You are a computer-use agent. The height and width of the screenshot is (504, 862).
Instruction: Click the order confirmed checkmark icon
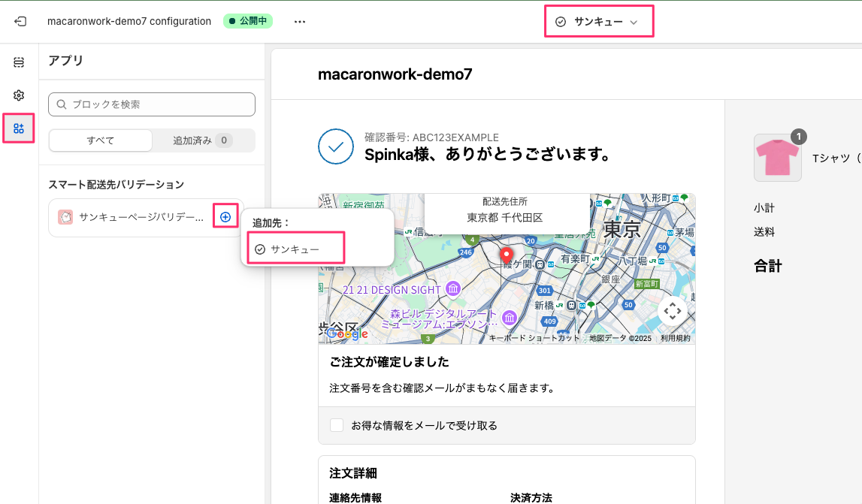(x=336, y=146)
